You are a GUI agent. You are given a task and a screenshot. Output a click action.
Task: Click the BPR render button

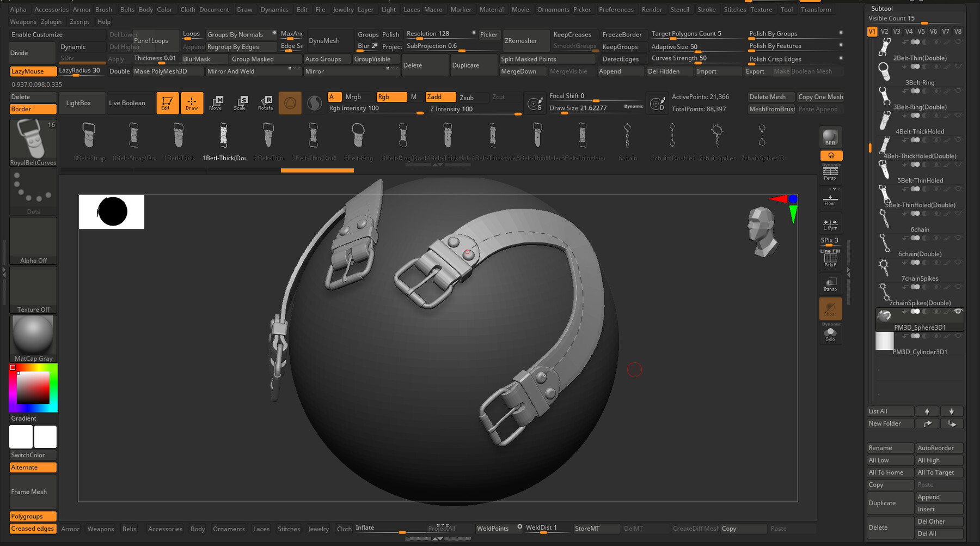[830, 137]
